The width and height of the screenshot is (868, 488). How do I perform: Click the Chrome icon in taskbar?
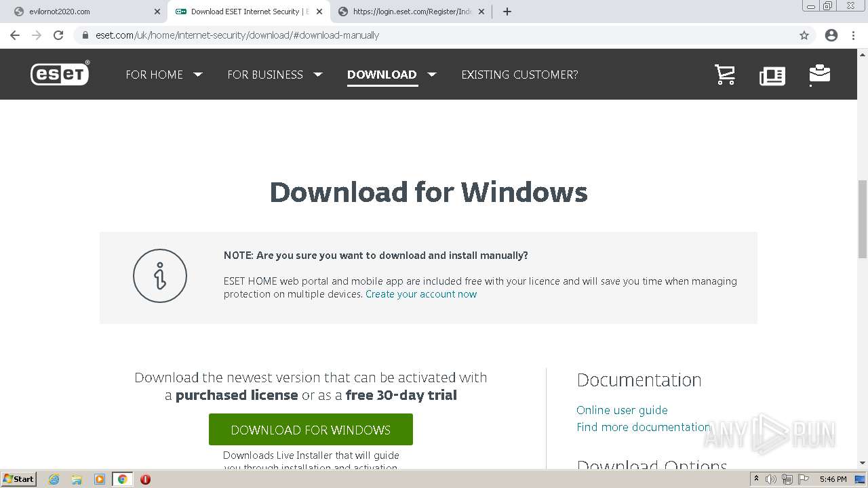tap(123, 479)
